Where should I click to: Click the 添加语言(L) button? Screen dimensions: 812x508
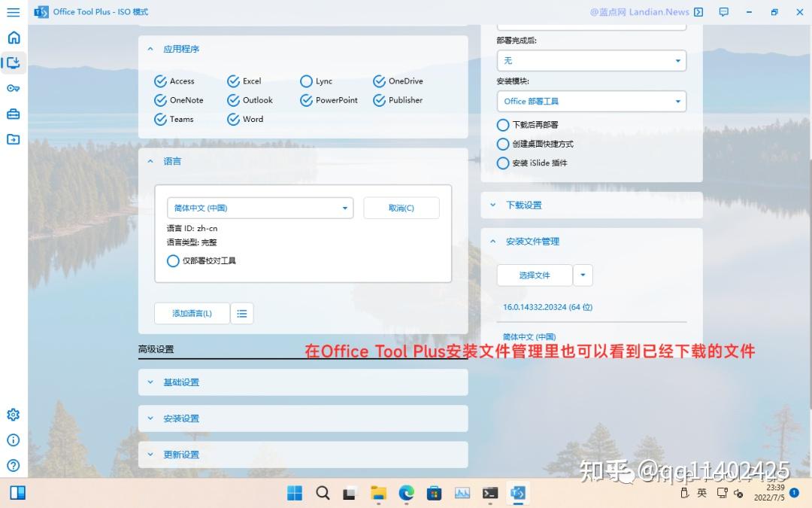[x=191, y=313]
